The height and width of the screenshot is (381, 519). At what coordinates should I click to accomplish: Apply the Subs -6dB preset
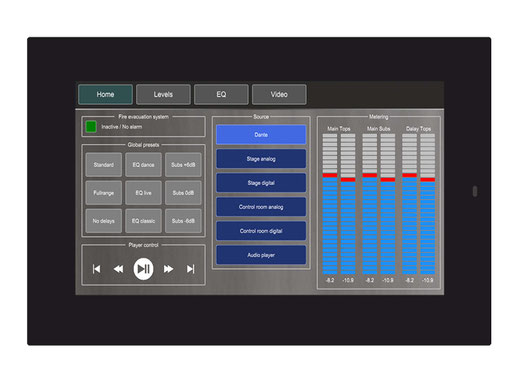pos(183,221)
